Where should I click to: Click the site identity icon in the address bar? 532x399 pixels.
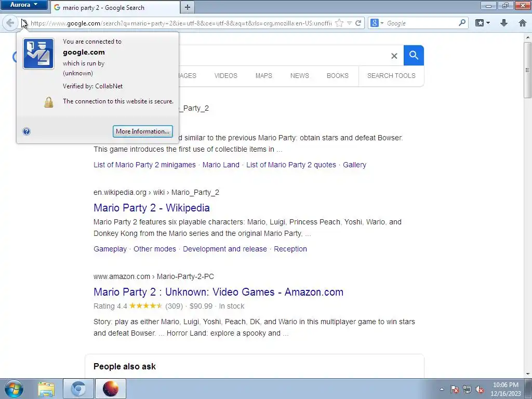[x=24, y=23]
